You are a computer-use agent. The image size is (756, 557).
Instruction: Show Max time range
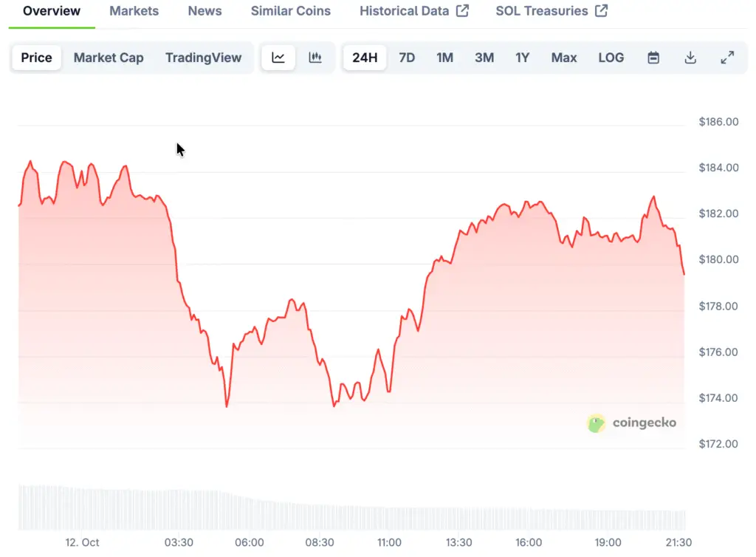pos(564,58)
